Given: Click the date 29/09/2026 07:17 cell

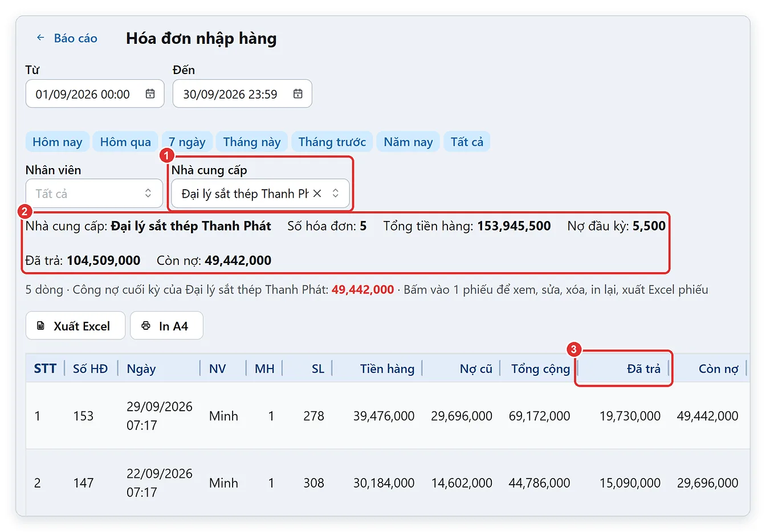Looking at the screenshot, I should (x=160, y=416).
